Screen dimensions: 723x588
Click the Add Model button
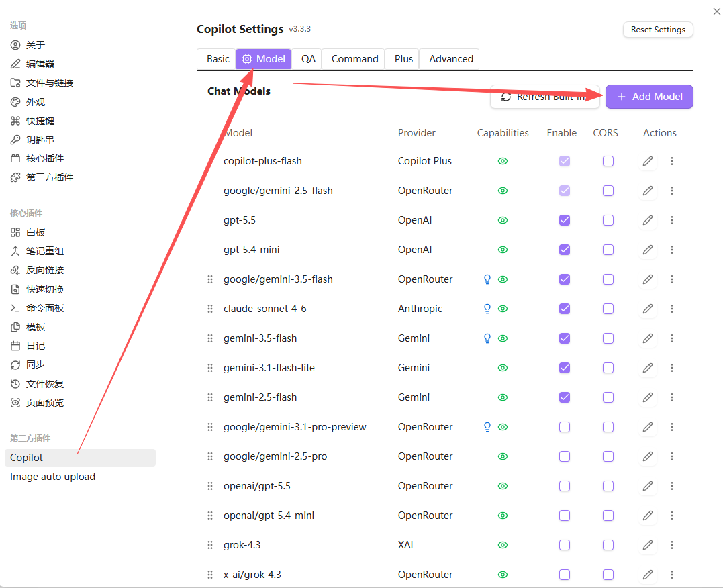point(649,97)
